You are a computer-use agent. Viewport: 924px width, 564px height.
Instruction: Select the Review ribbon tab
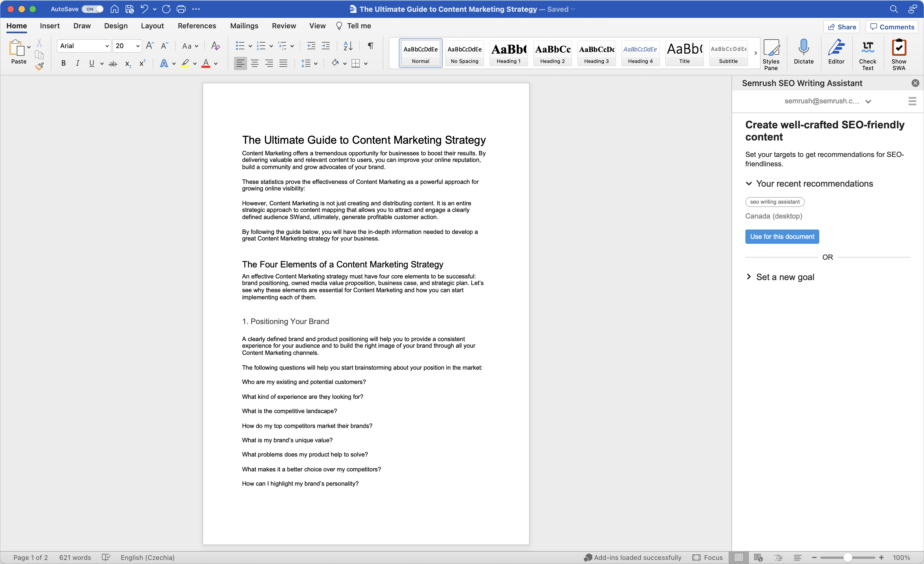point(284,26)
